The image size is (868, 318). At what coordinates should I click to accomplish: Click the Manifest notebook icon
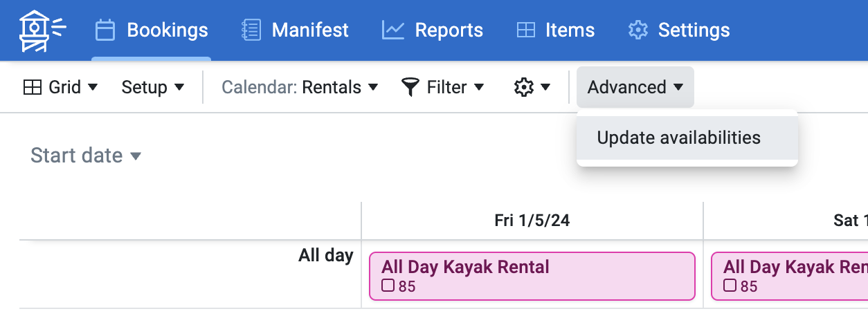251,30
